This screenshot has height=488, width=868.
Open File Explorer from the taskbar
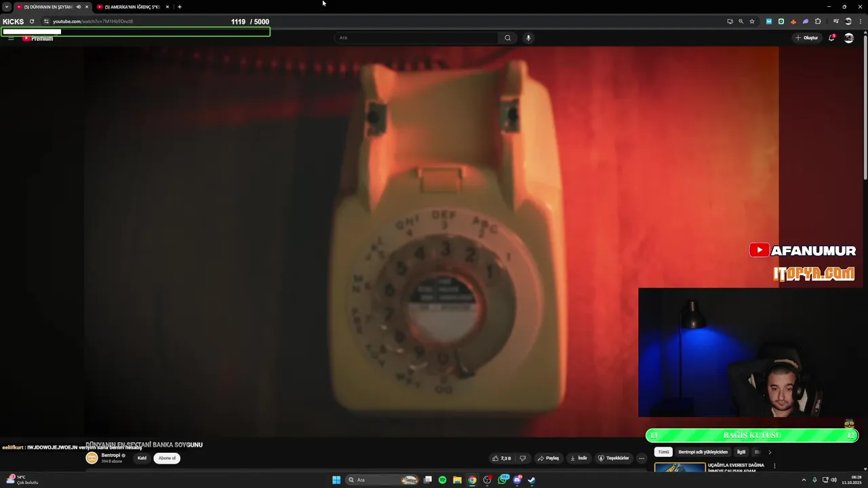pyautogui.click(x=457, y=480)
